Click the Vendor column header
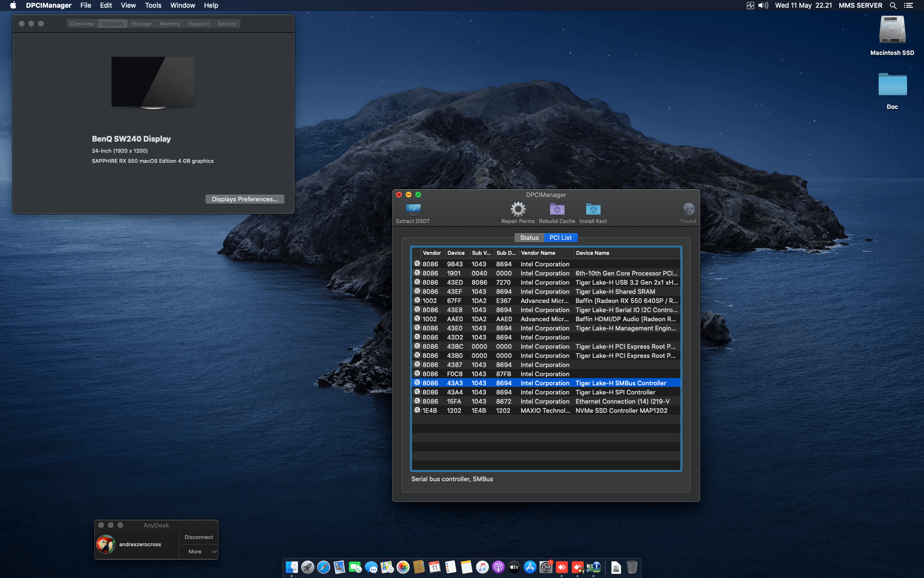The width and height of the screenshot is (924, 578). click(x=431, y=253)
